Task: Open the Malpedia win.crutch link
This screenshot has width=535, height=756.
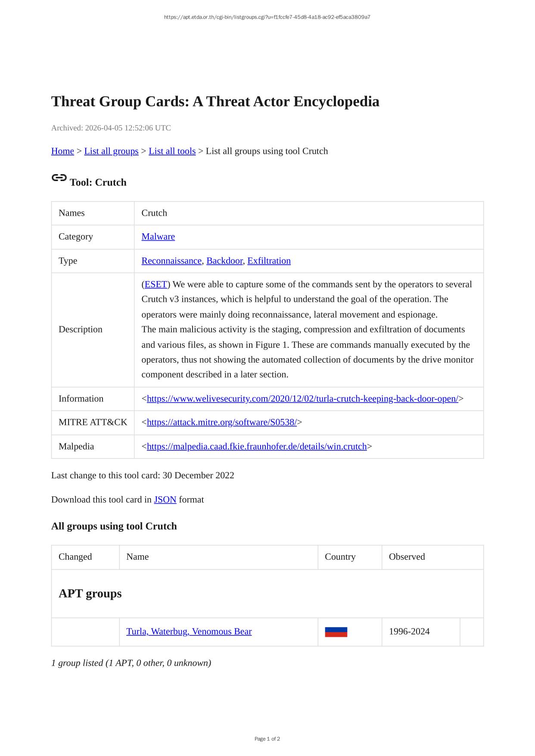Action: pos(257,446)
